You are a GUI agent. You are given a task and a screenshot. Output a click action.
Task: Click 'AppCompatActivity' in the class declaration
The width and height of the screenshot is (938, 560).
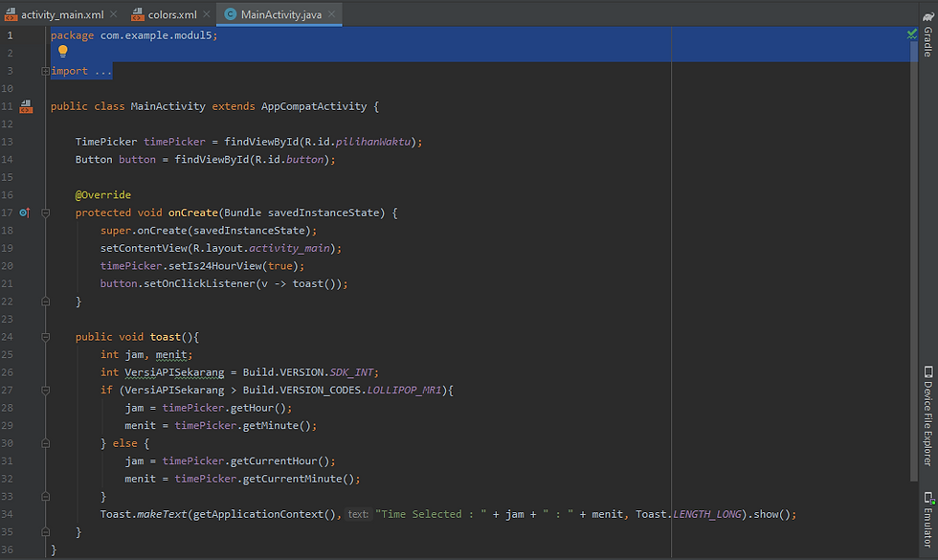pyautogui.click(x=314, y=106)
